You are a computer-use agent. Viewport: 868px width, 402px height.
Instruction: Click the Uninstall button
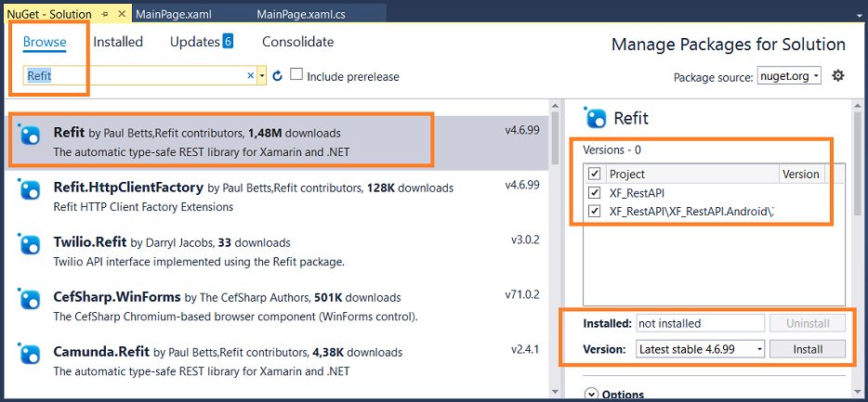pos(808,323)
